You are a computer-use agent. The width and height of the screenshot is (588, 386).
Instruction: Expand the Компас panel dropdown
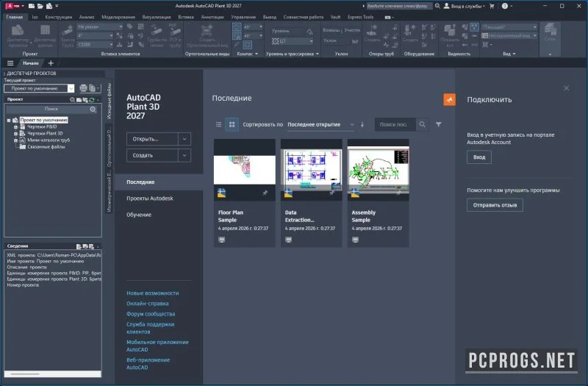tap(248, 54)
